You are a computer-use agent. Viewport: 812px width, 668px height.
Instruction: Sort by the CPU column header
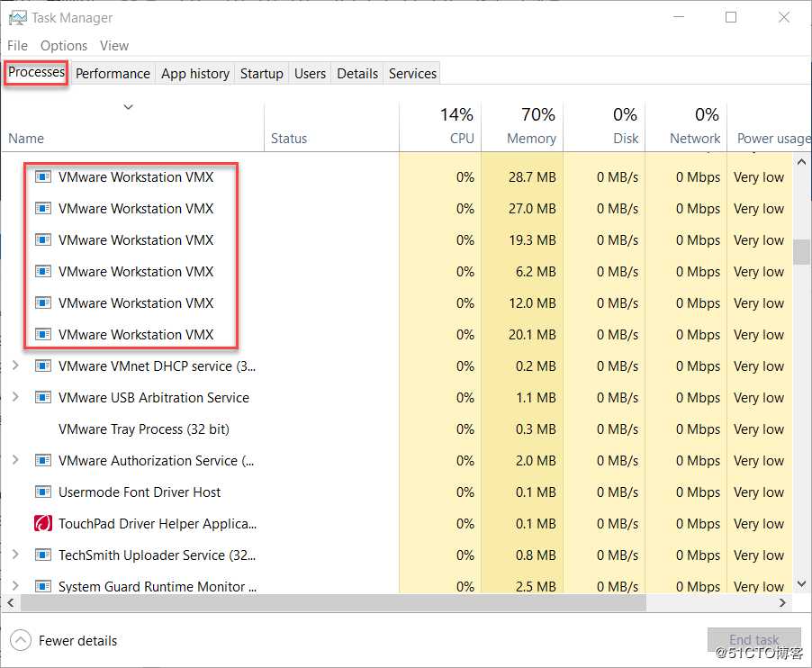(x=440, y=127)
